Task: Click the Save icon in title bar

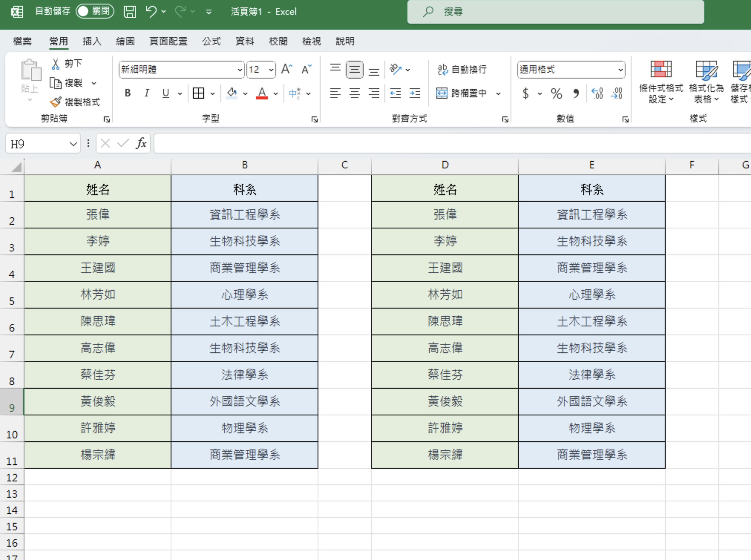Action: (129, 11)
